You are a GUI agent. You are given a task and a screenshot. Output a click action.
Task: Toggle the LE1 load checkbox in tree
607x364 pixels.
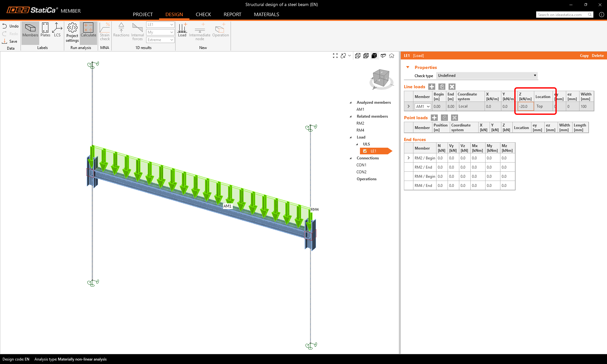[365, 151]
